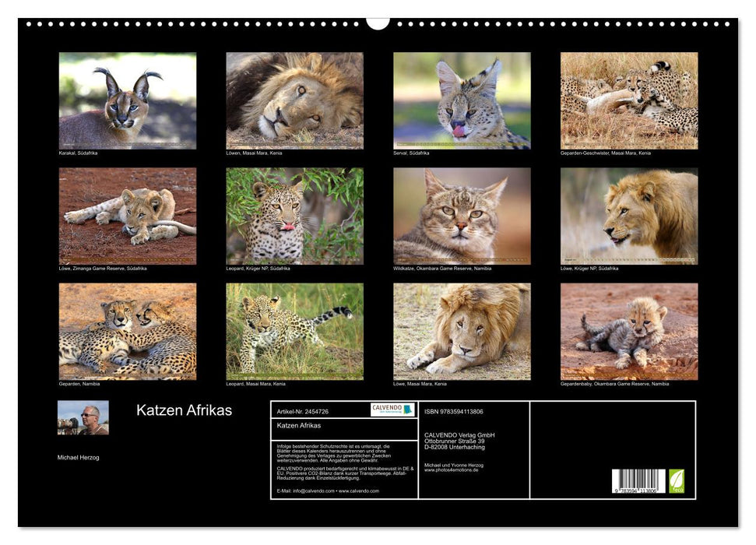Open the Geparden-Geschwister photo

[629, 100]
